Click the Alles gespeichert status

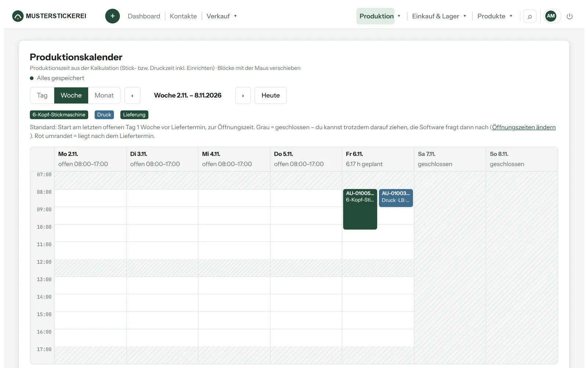57,78
